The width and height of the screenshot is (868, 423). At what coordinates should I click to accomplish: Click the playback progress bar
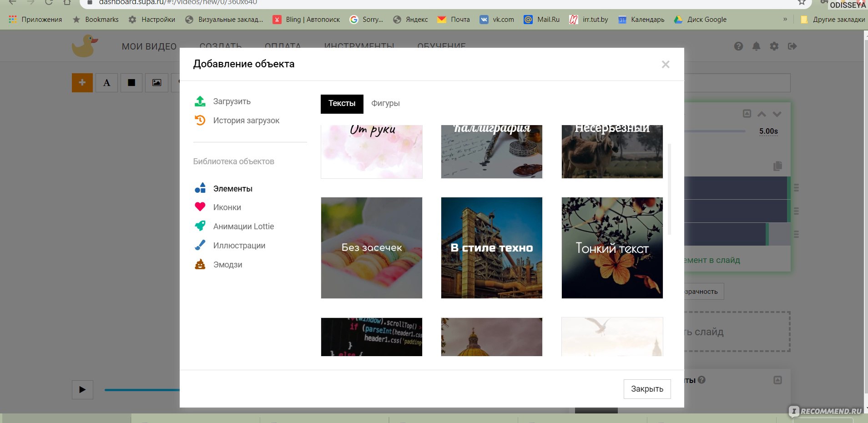[142, 390]
